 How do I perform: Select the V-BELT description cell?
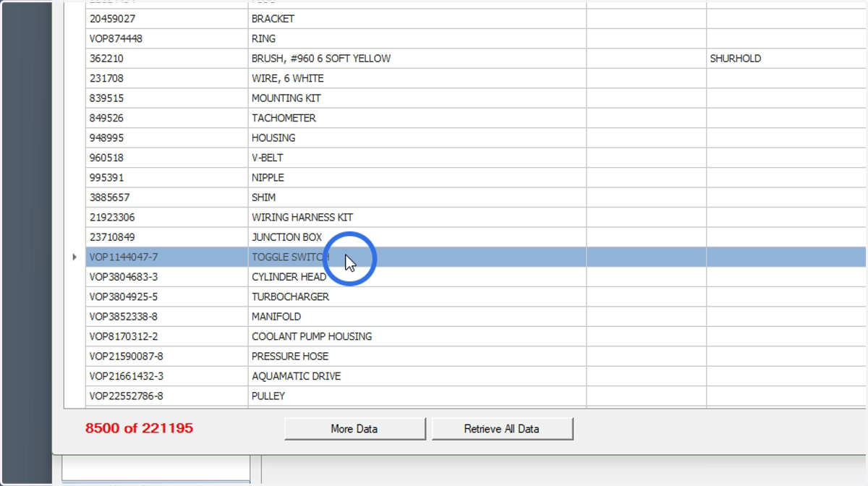[x=417, y=158]
